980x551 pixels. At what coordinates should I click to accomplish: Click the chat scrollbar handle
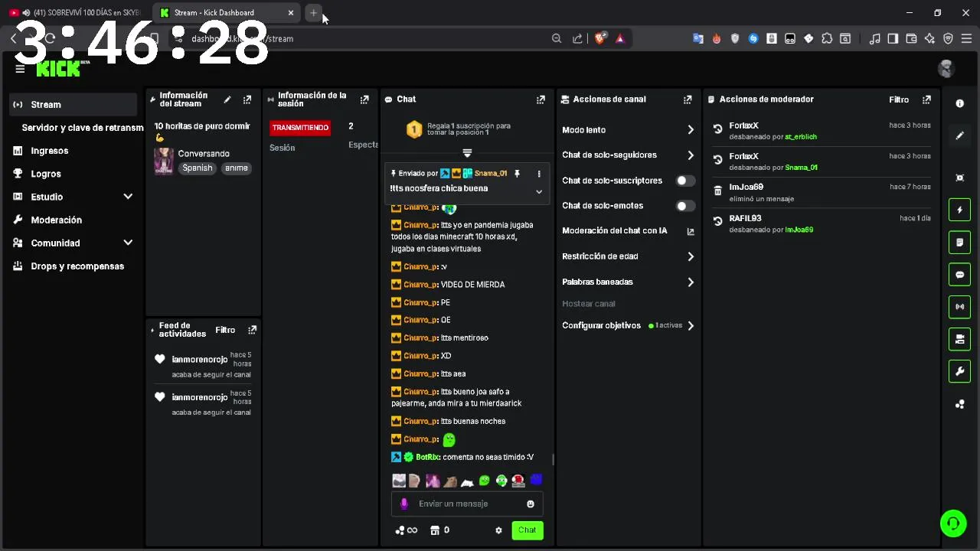coord(552,460)
